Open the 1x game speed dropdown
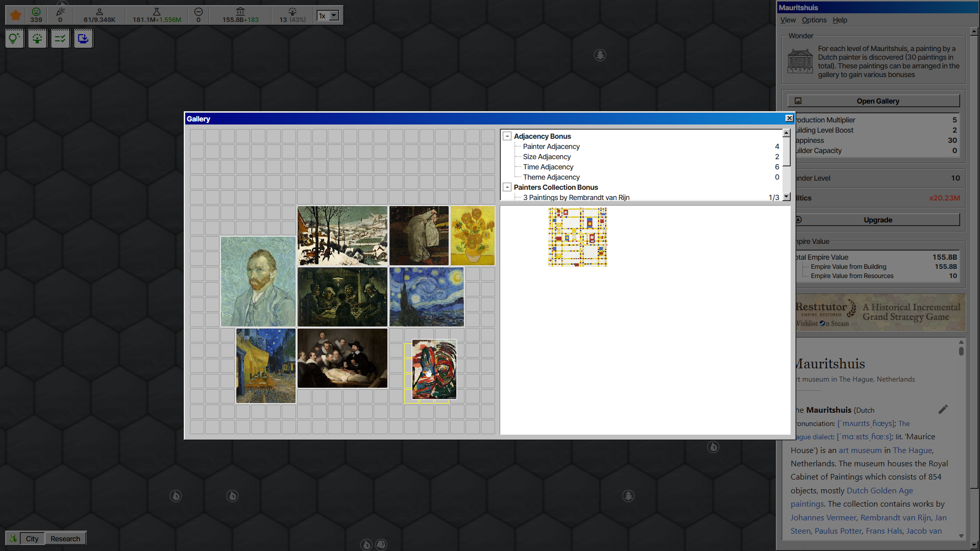Image resolution: width=980 pixels, height=551 pixels. pos(328,16)
